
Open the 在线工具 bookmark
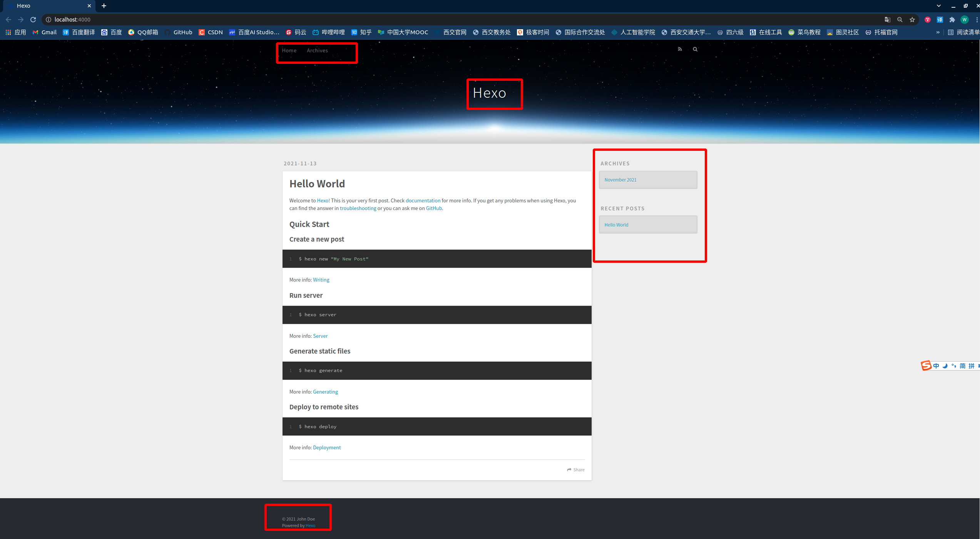click(x=766, y=32)
